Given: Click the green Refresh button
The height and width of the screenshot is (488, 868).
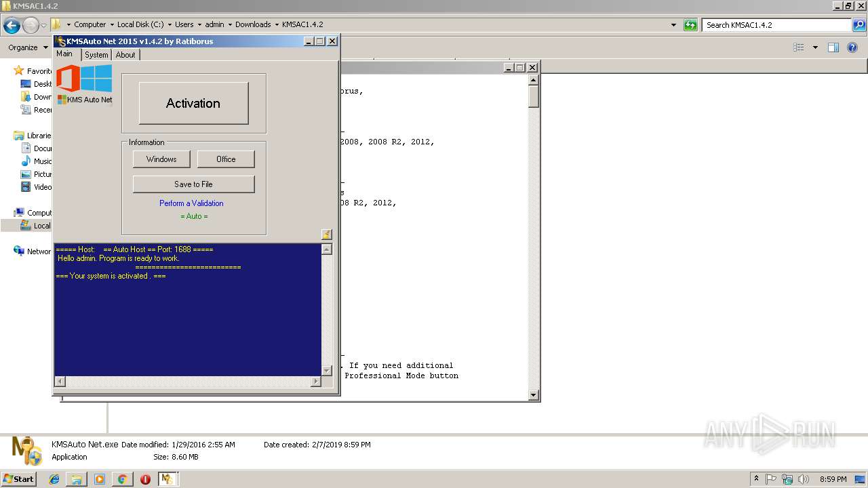Looking at the screenshot, I should [690, 25].
